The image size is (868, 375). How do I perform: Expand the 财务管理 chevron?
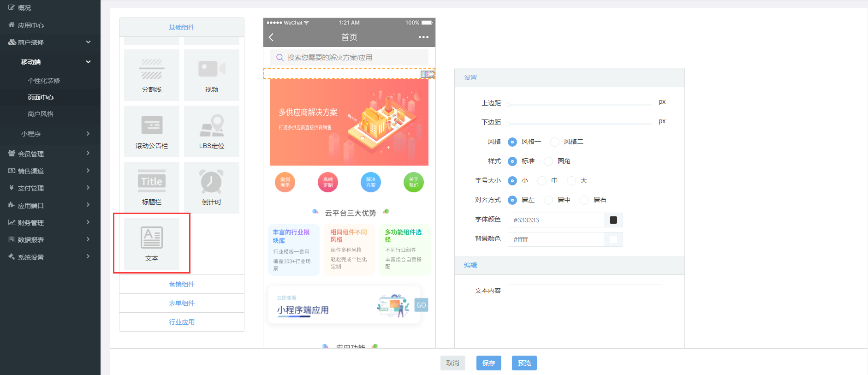88,222
